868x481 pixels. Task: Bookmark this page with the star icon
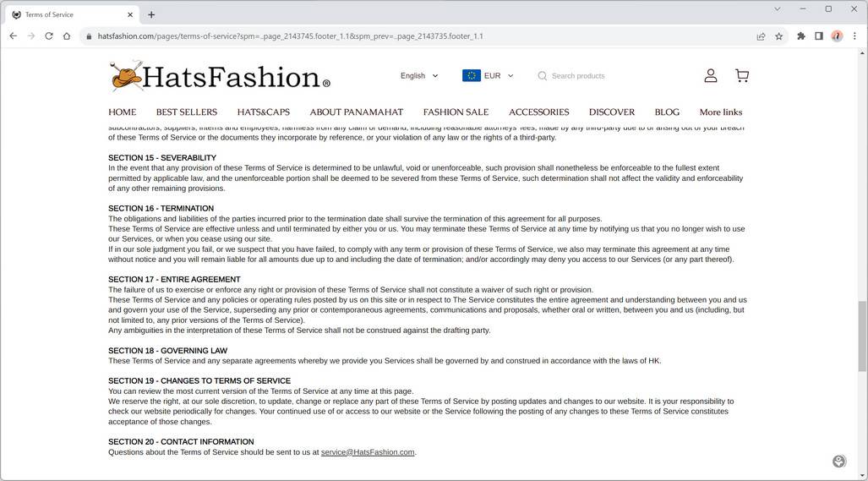[779, 36]
